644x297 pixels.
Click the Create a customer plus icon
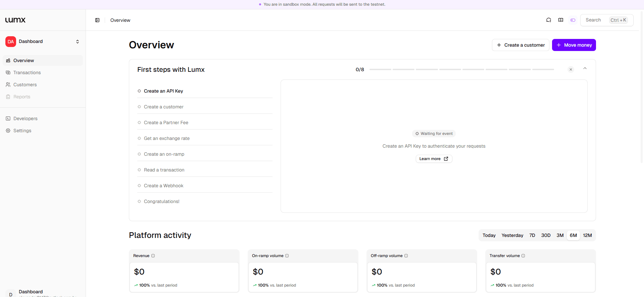(499, 45)
